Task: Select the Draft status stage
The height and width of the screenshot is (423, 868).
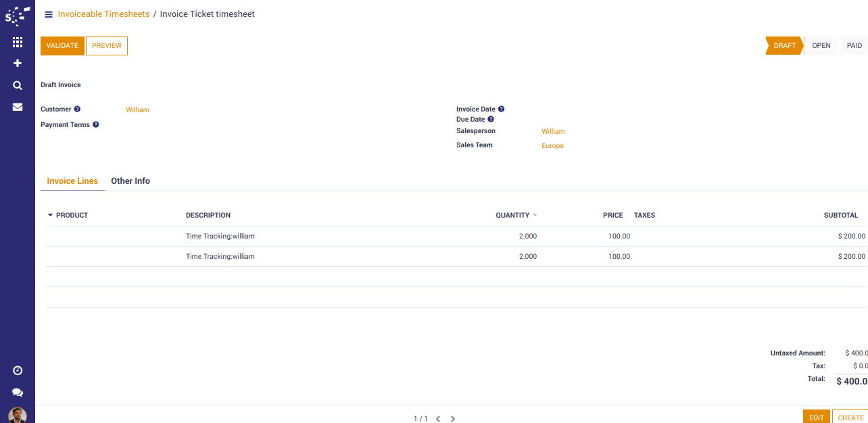Action: click(x=784, y=46)
